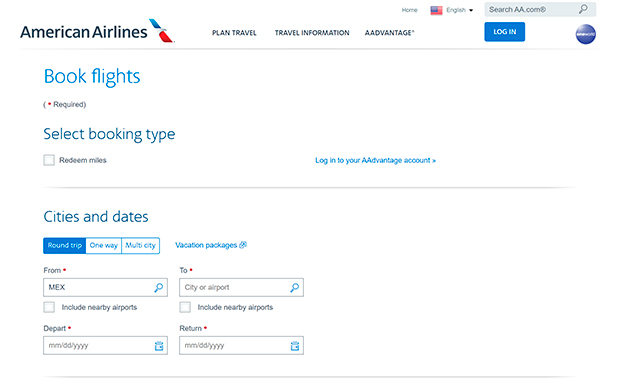This screenshot has height=380, width=620.
Task: Open the AAdvantage menu
Action: 389,33
